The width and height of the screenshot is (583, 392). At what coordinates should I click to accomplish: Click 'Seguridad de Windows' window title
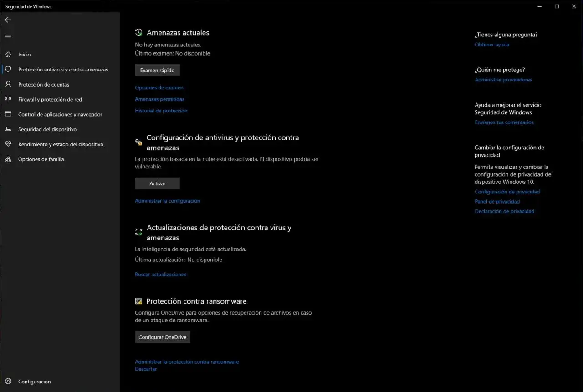pos(28,7)
